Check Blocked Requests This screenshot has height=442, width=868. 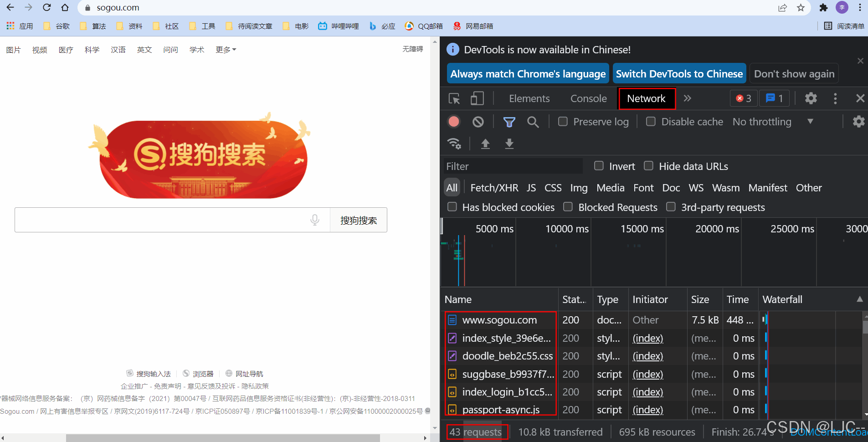pyautogui.click(x=568, y=207)
